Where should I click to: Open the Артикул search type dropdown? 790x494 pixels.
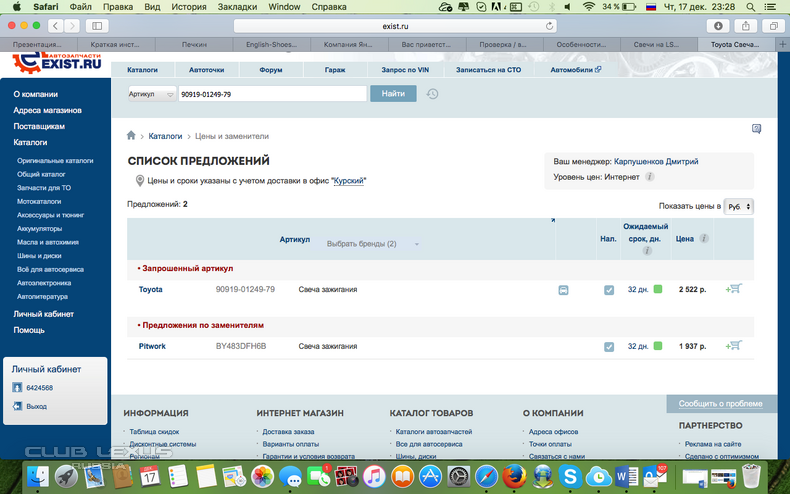[152, 94]
